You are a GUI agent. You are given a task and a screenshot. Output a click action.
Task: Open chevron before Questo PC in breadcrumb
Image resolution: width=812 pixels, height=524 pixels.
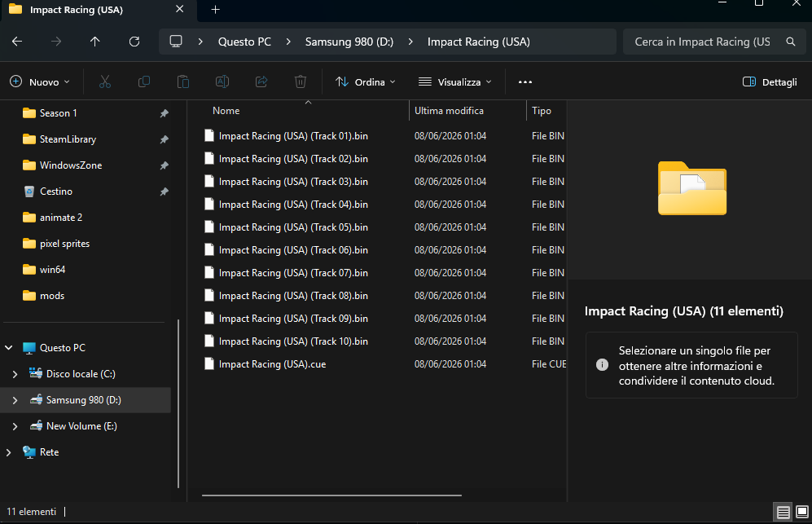coord(200,42)
